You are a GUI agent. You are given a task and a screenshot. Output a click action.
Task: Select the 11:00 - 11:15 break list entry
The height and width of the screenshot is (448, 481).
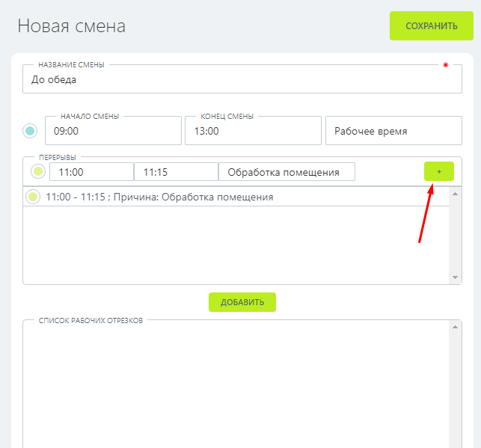[224, 197]
